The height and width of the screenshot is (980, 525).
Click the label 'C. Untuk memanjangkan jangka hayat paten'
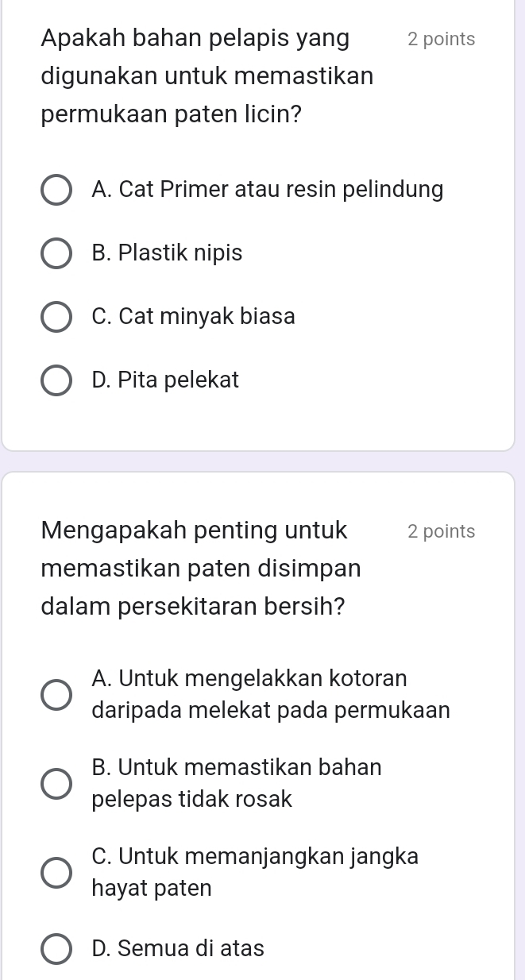tap(255, 872)
